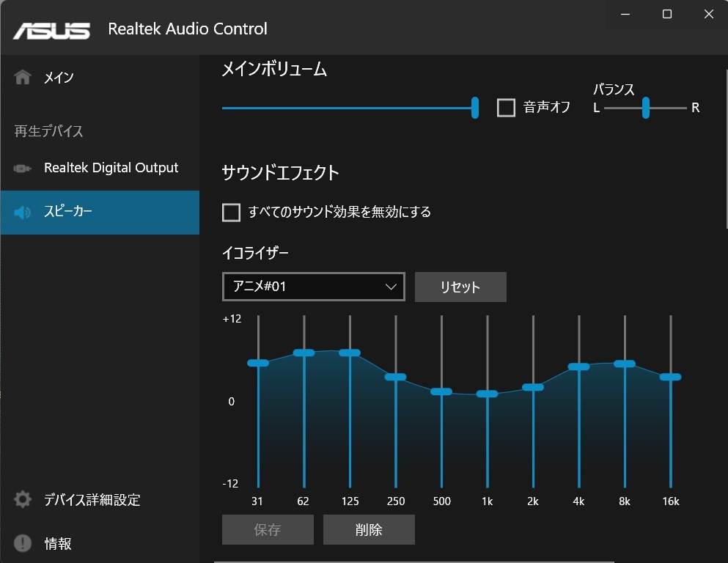Select Realtek Digital Output device
Image resolution: width=728 pixels, height=563 pixels.
pos(100,168)
